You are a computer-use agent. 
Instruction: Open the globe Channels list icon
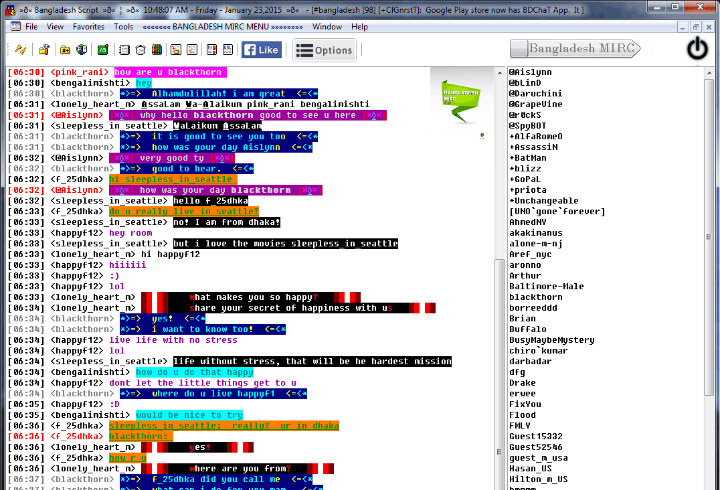(x=82, y=50)
